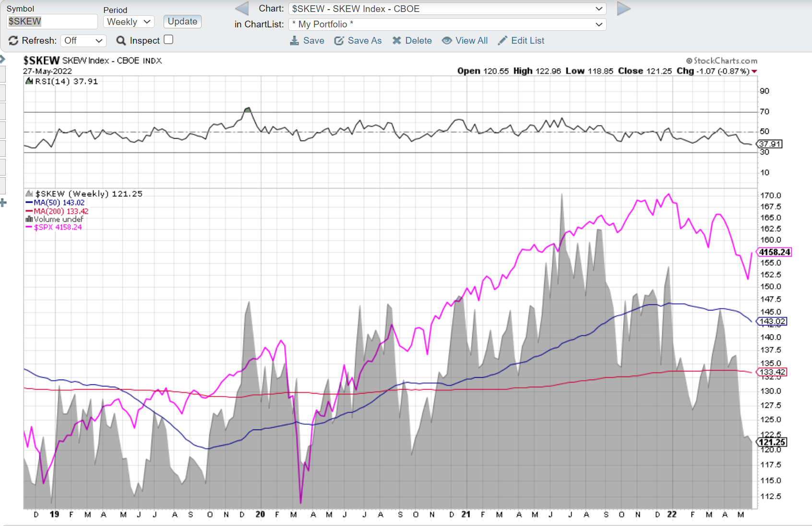The height and width of the screenshot is (526, 812).
Task: Click the 37.91 RSI value tag
Action: tap(769, 144)
